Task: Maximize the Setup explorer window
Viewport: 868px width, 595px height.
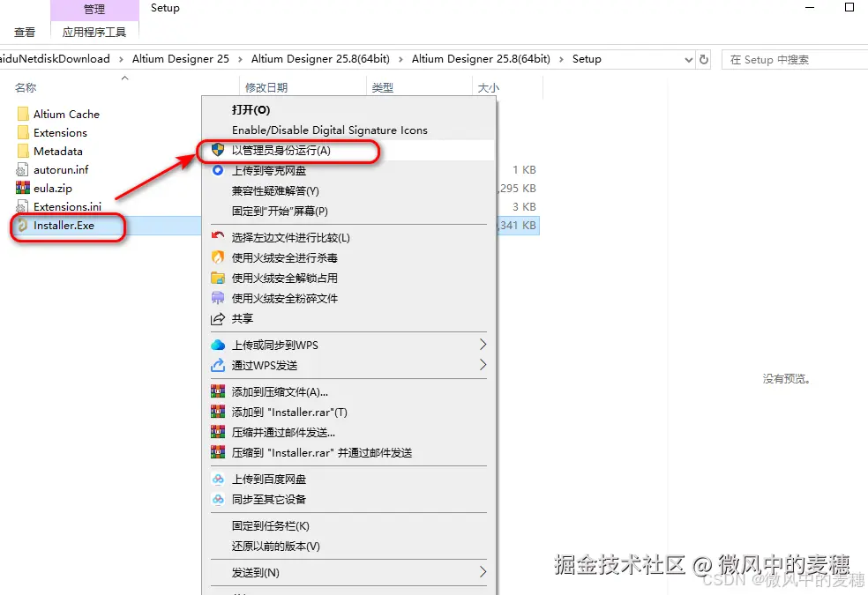Action: 849,7
